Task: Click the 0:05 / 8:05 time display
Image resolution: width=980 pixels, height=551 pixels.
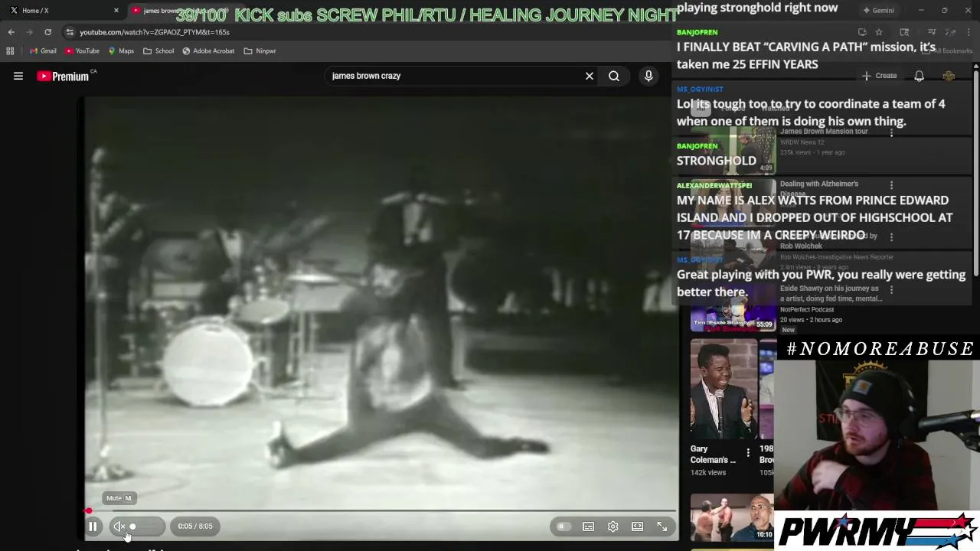Action: [195, 527]
